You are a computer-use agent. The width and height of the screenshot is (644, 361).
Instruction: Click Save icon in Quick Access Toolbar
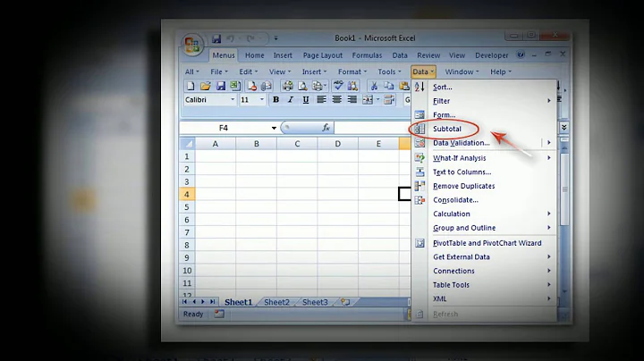coord(216,38)
